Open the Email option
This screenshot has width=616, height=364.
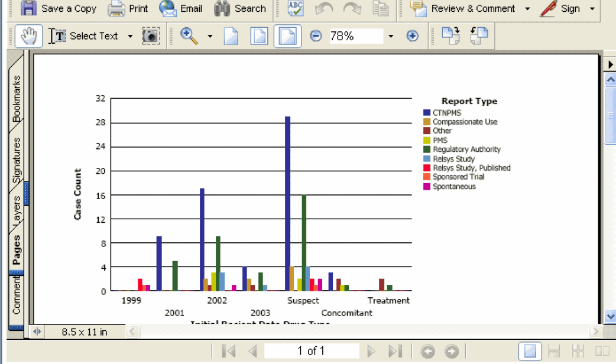click(181, 8)
